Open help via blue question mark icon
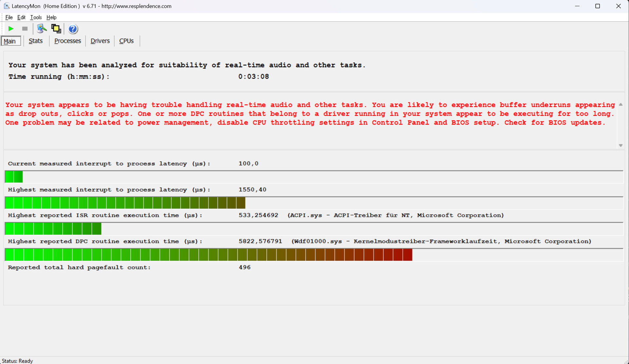The image size is (629, 364). [x=73, y=29]
